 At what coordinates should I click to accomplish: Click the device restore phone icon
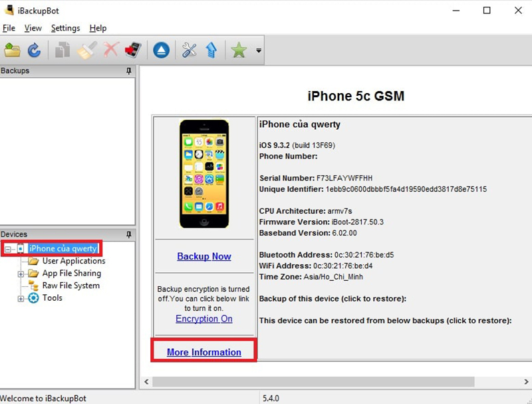click(132, 50)
